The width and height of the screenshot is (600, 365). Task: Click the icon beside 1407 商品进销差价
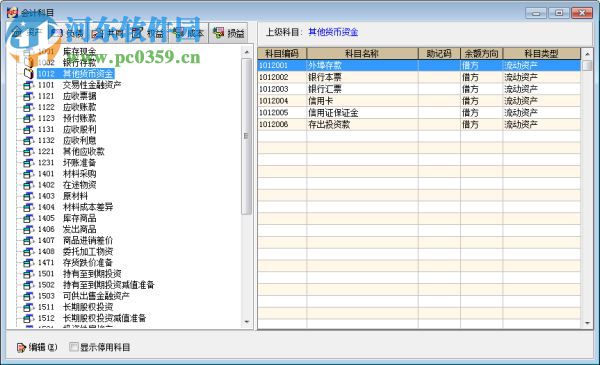coord(29,241)
